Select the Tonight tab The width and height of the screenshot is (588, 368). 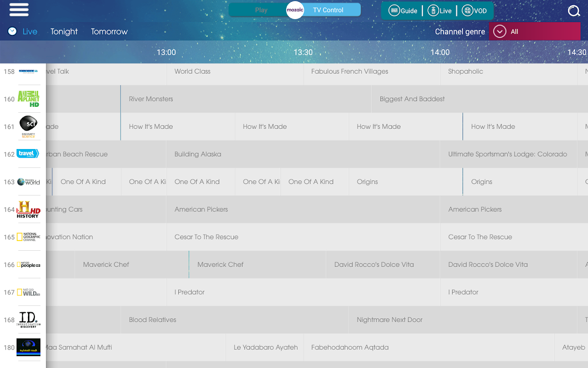64,31
